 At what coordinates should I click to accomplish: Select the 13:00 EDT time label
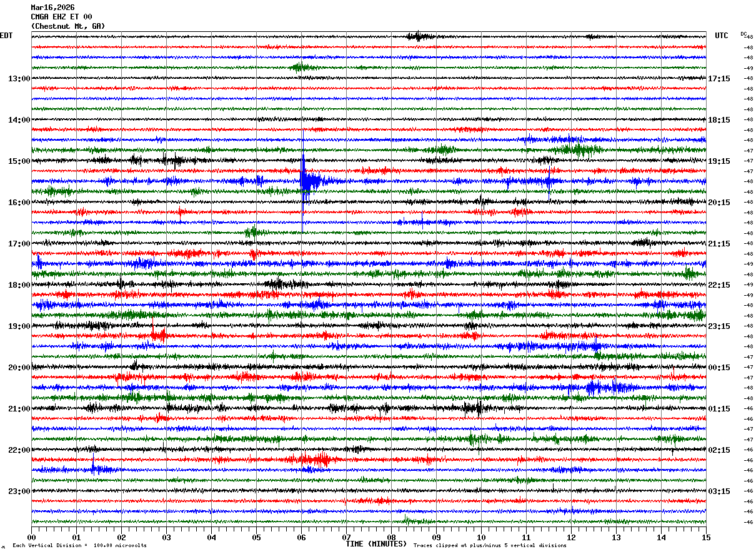19,78
